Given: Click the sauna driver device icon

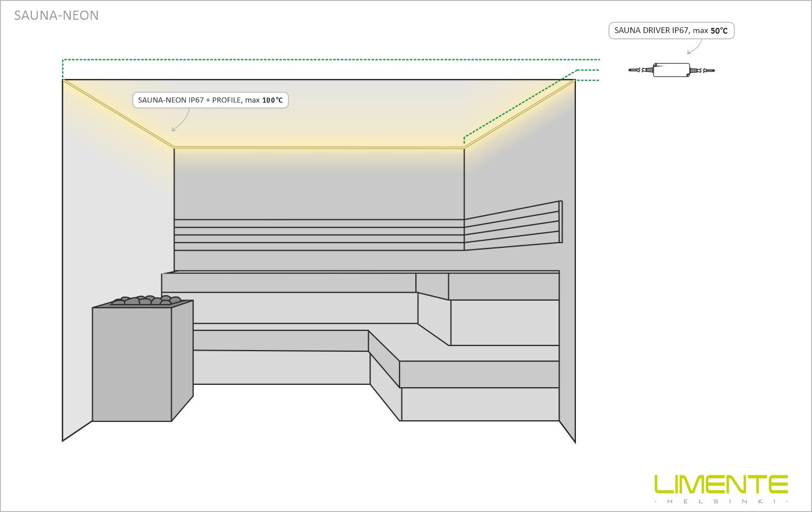Looking at the screenshot, I should (671, 70).
